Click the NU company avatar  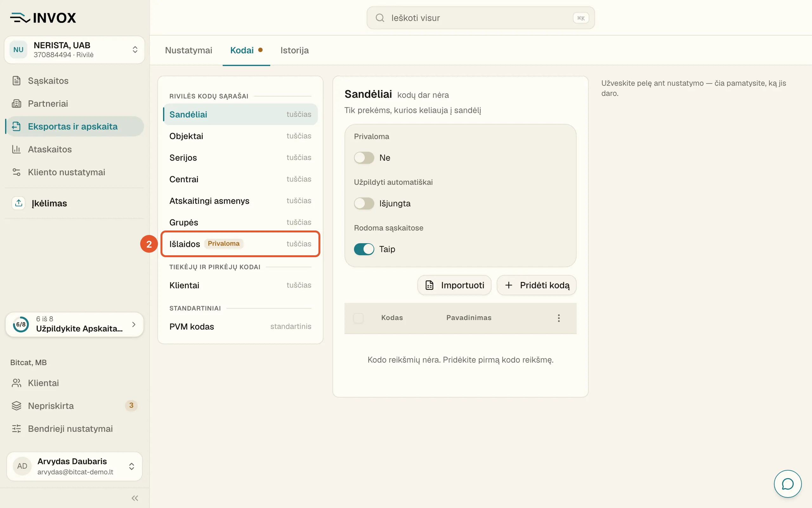[18, 50]
